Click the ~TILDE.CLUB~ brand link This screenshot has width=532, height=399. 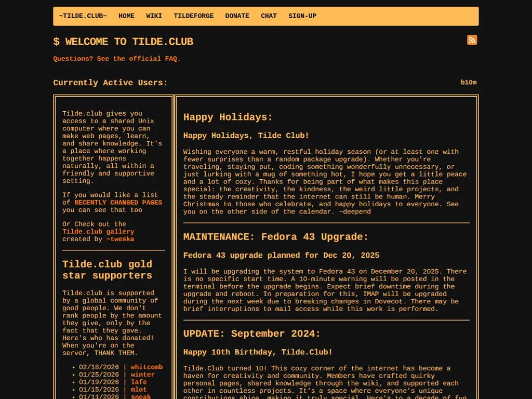coord(83,16)
